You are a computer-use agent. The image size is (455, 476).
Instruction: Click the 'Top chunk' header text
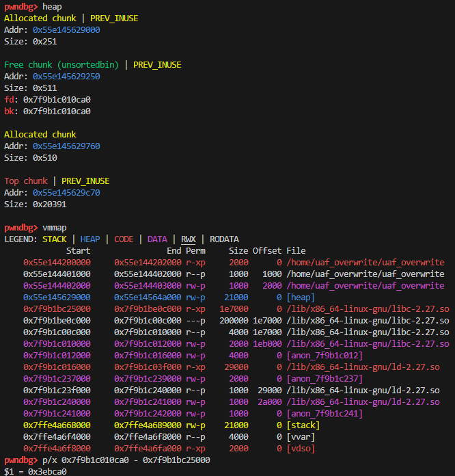pos(26,181)
